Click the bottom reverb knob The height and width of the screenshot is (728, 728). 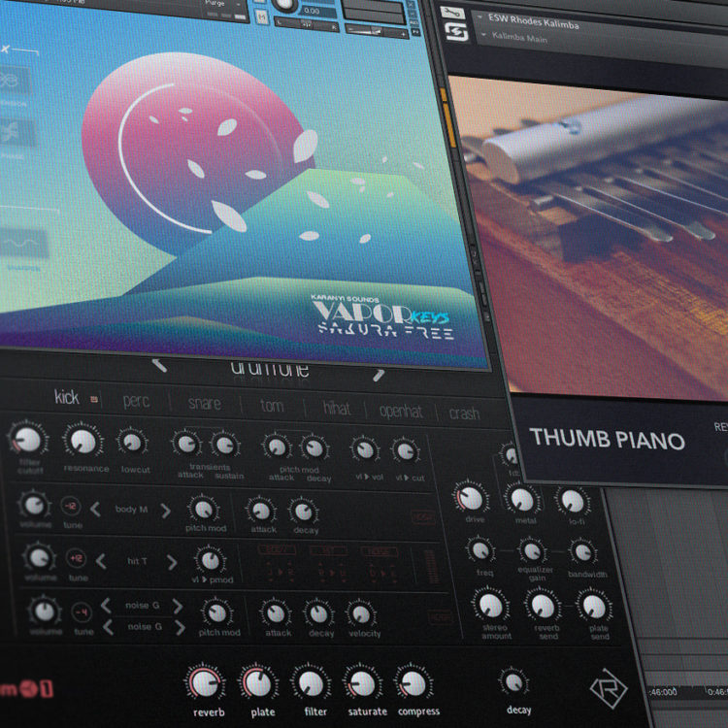[205, 682]
